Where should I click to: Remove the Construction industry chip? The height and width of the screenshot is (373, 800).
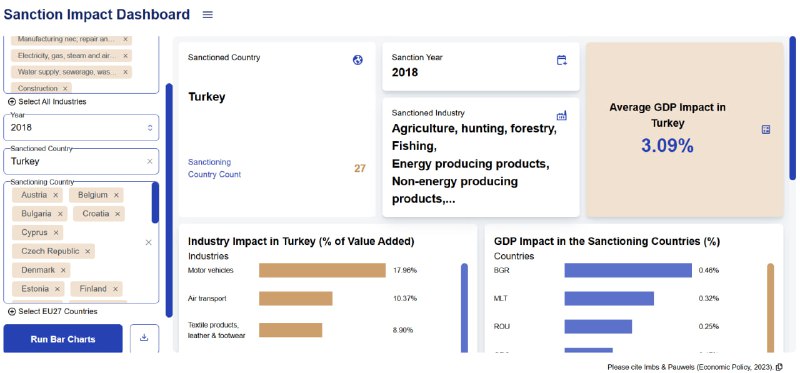click(x=65, y=88)
